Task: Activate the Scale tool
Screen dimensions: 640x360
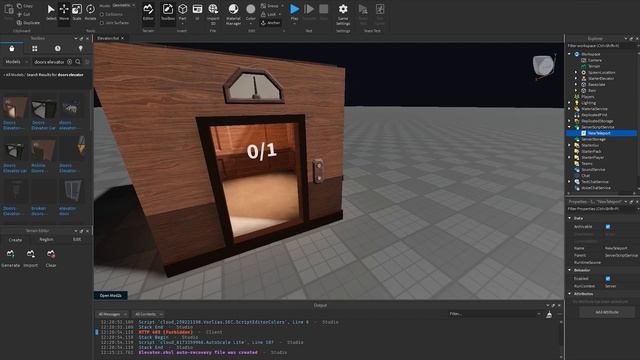Action: pyautogui.click(x=77, y=12)
